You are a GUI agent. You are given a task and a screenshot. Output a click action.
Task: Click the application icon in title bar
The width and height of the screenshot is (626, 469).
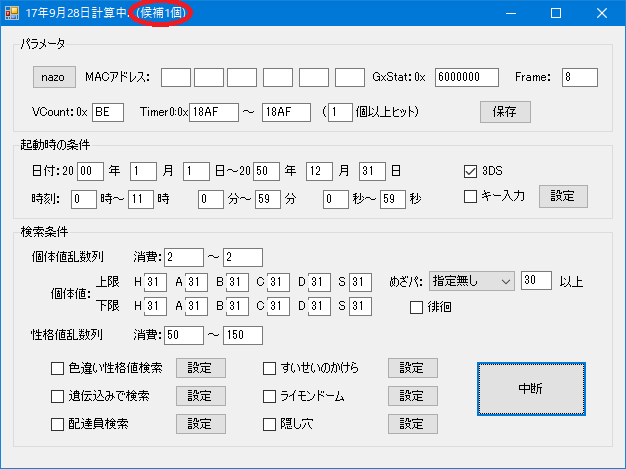(12, 13)
